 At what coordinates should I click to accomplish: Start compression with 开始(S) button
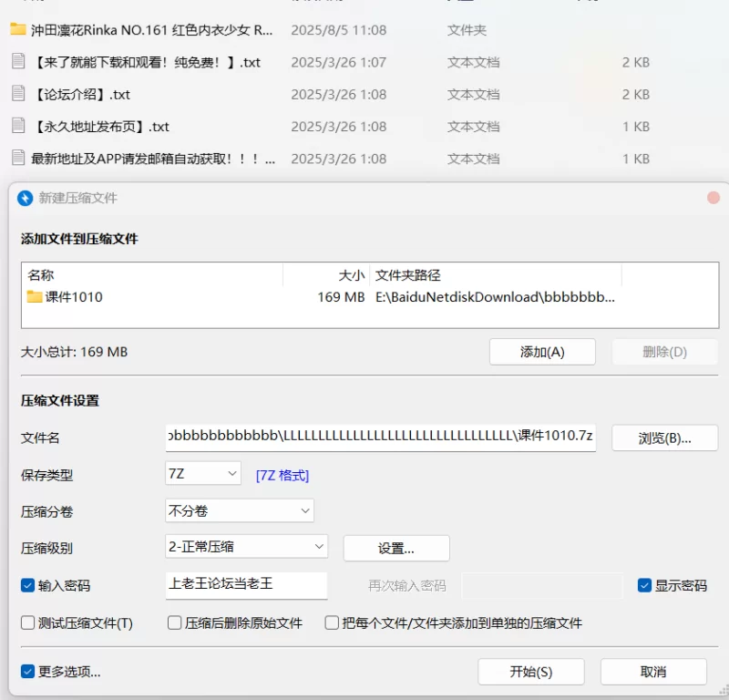coord(531,672)
